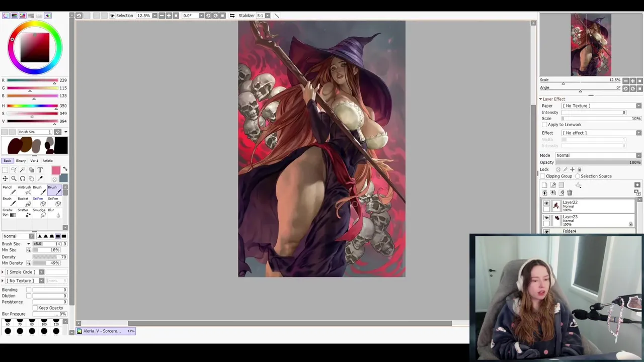Click the Undo arrow in toolbar
This screenshot has width=644, height=362.
79,16
